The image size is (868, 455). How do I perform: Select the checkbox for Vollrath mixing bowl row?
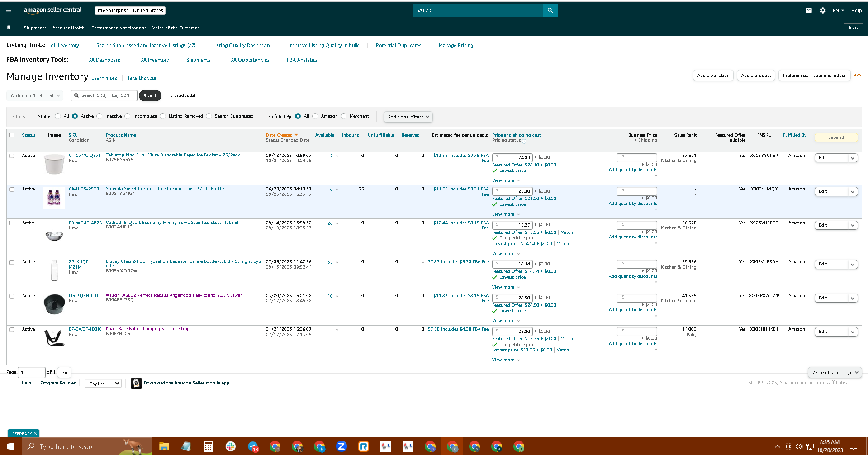pyautogui.click(x=12, y=223)
